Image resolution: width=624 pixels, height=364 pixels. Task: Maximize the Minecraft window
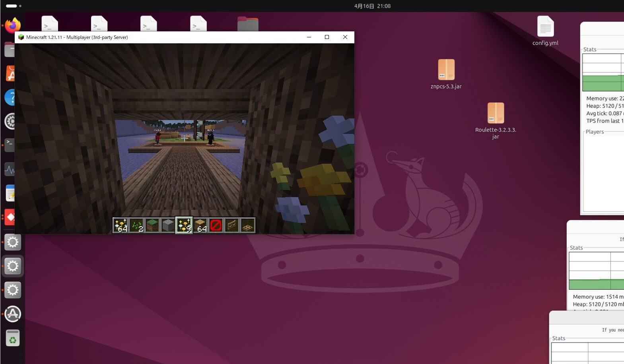[x=327, y=37]
